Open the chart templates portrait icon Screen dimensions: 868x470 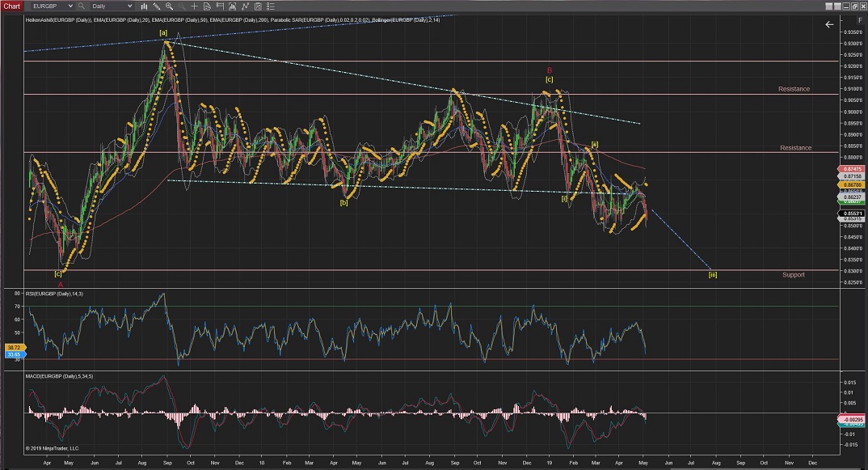(258, 6)
